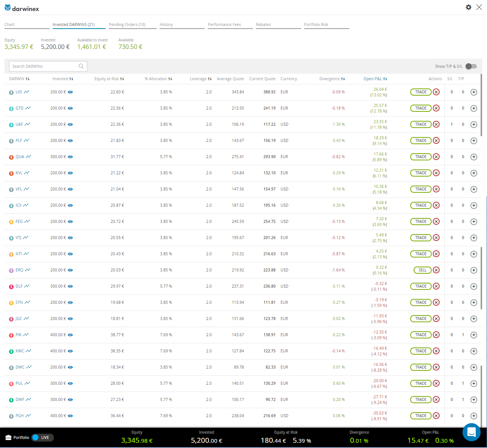
Task: Open DLF mini chart icon
Action: 27,286
